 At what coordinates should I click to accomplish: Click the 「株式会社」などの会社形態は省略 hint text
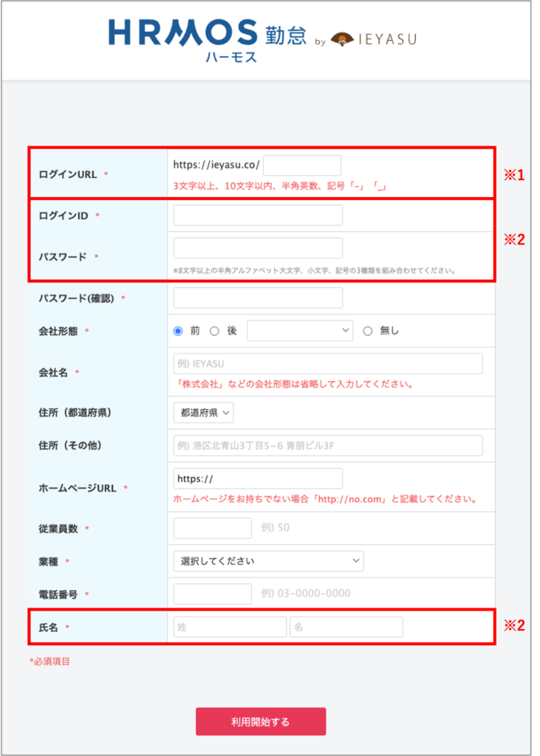294,384
